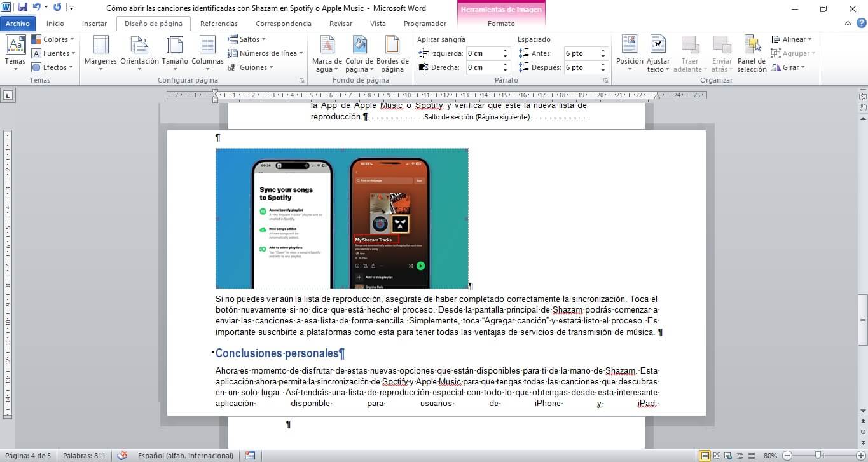The width and height of the screenshot is (868, 462).
Task: Switch to Outline view
Action: [x=740, y=456]
